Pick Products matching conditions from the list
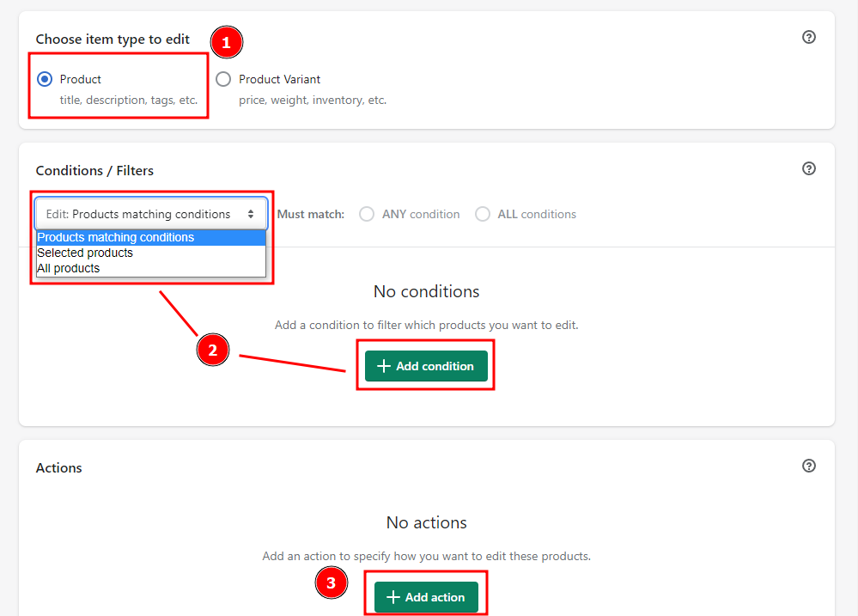Viewport: 858px width, 616px height. (116, 237)
